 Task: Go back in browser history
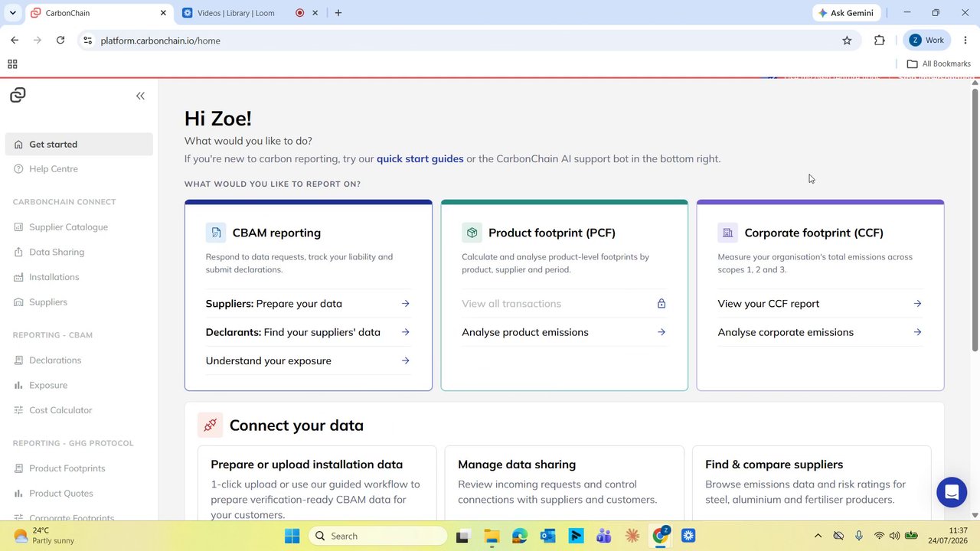[15, 41]
